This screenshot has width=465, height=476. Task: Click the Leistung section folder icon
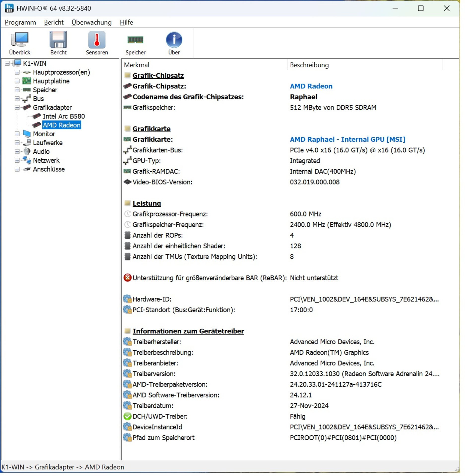[128, 204]
